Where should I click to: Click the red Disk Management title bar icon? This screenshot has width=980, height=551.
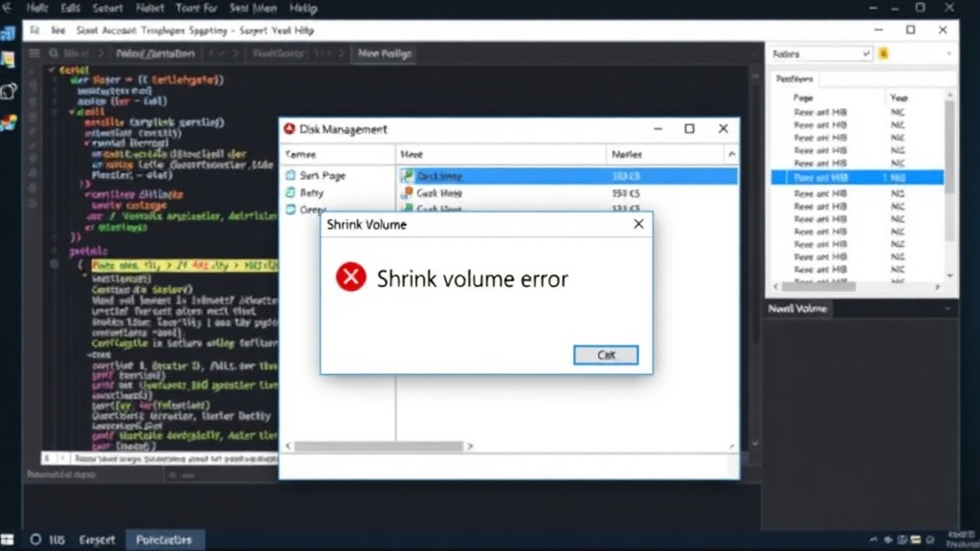click(x=289, y=129)
